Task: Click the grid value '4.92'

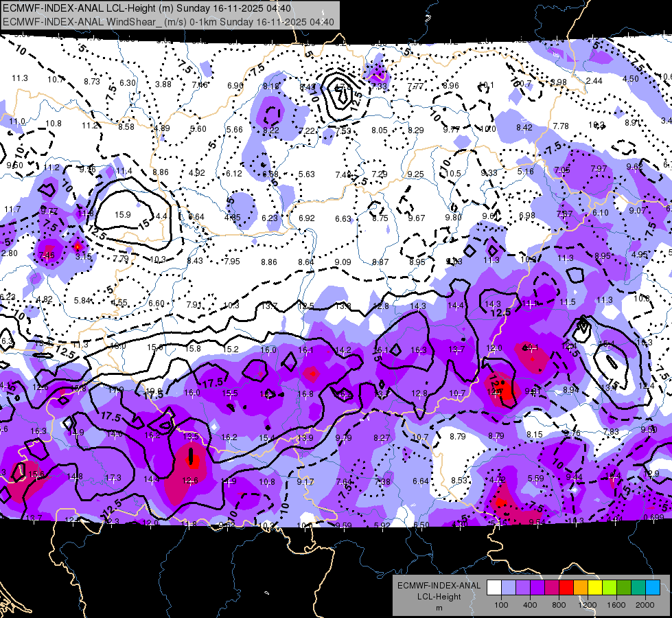Action: pyautogui.click(x=197, y=173)
